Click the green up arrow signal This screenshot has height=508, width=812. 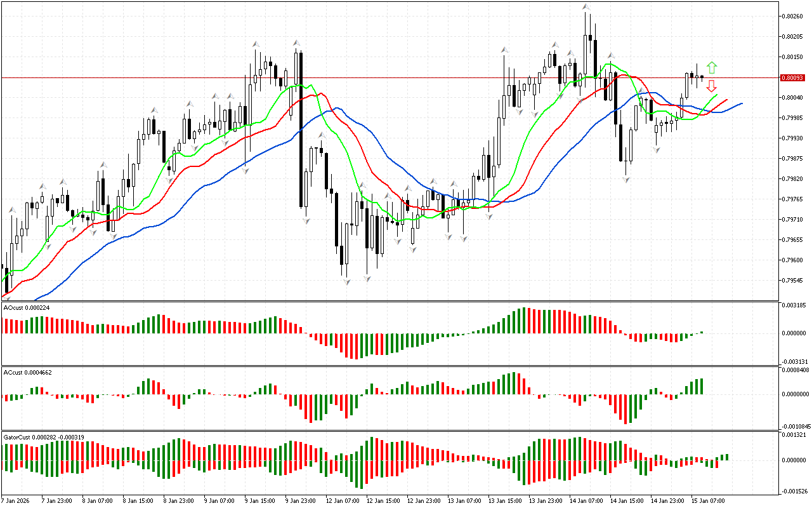[712, 67]
